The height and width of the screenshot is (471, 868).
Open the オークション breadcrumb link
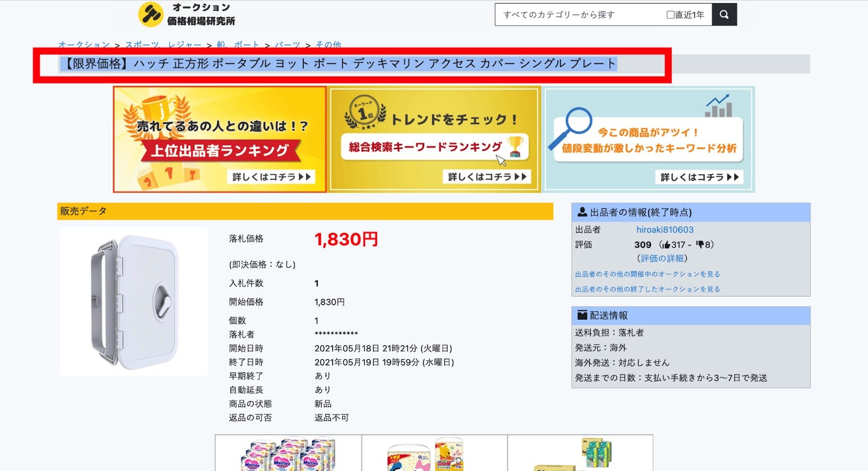pos(84,44)
